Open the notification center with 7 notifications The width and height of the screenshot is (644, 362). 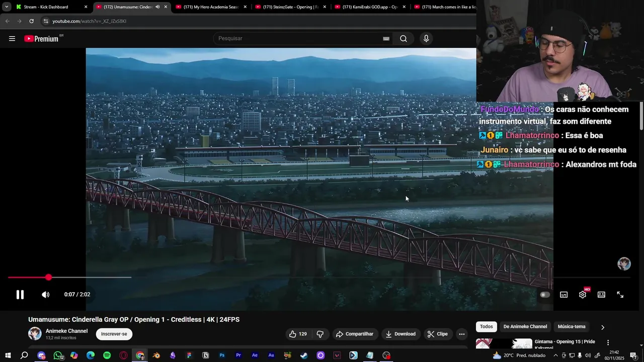(633, 355)
